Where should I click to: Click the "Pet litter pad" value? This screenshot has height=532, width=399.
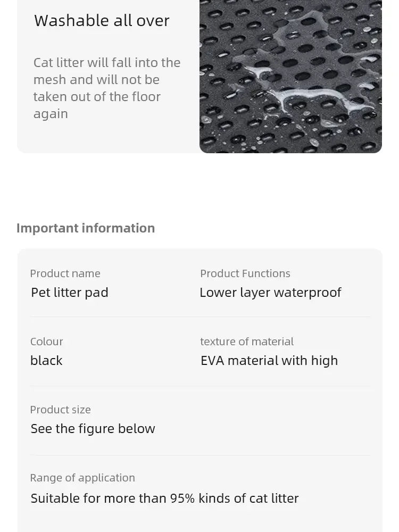tap(70, 293)
